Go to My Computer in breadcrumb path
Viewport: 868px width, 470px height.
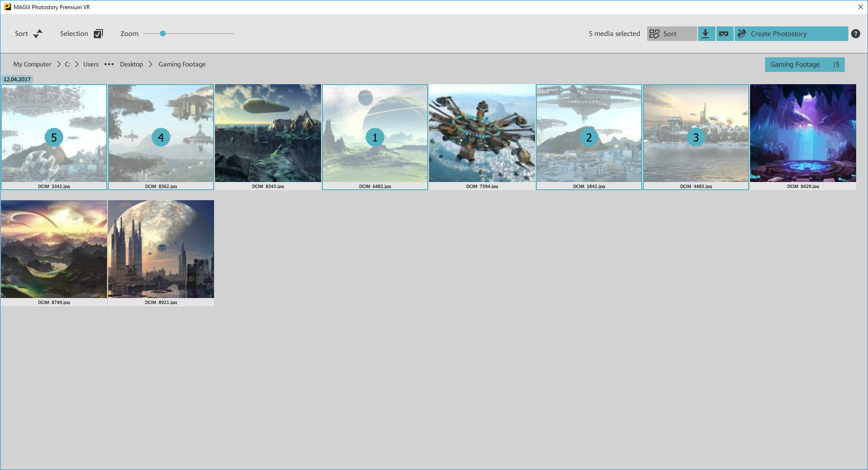32,64
